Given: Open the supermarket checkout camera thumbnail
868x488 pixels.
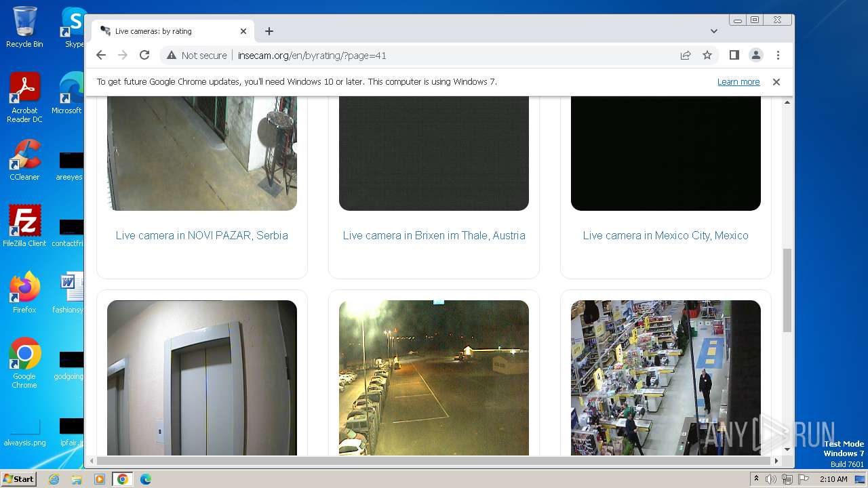Looking at the screenshot, I should pos(666,378).
